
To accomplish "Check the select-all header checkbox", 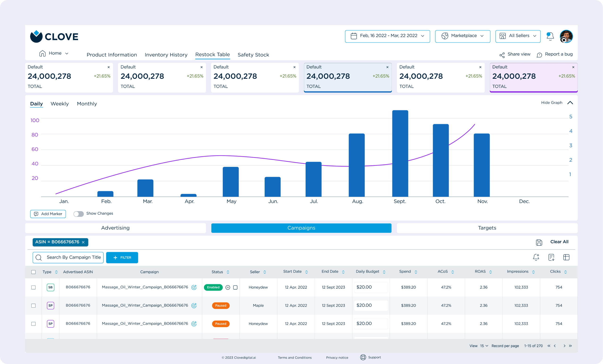I will click(33, 272).
